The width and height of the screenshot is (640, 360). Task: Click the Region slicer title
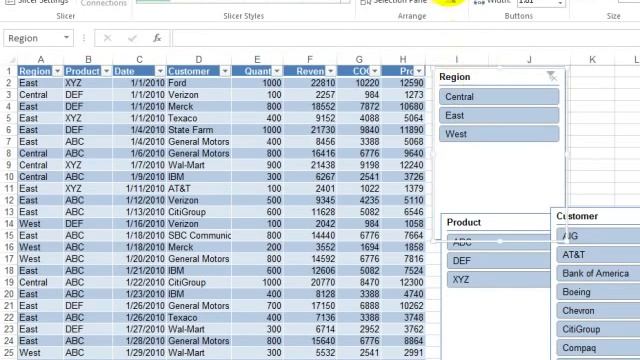click(454, 77)
